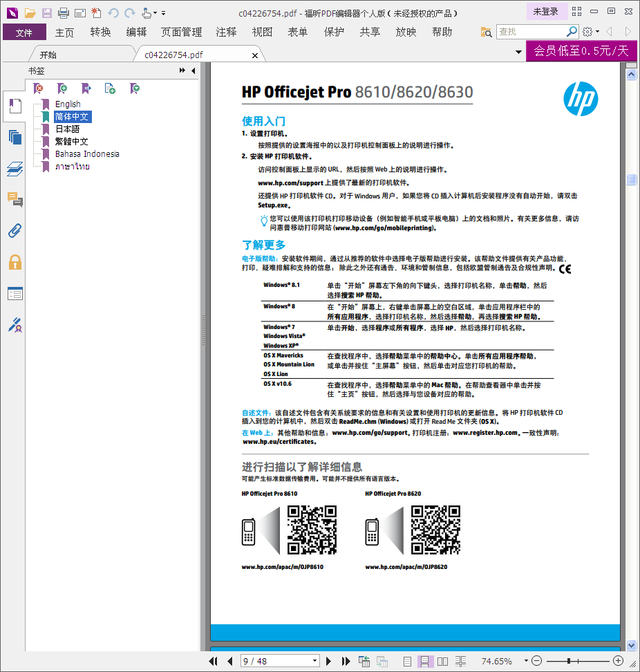Click the bookmark with check icon
The image size is (640, 672).
coord(135,88)
